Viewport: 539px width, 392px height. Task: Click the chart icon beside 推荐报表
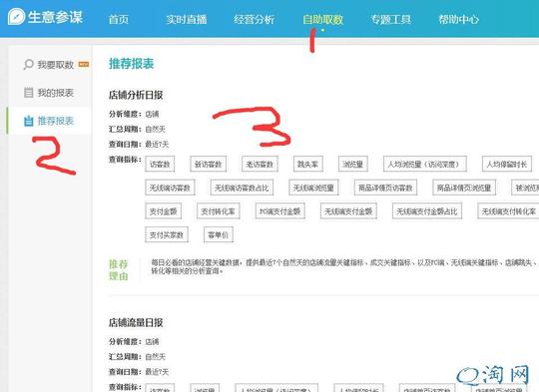[x=29, y=121]
